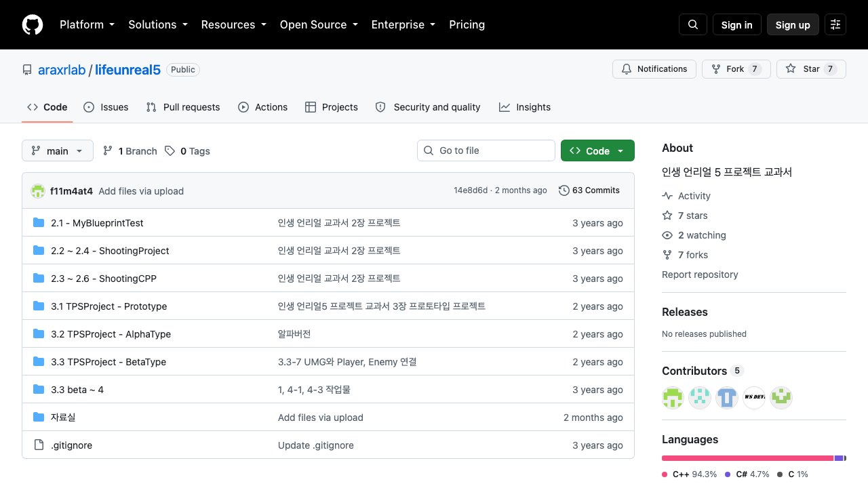Click the eye icon beside 2 watching

[x=667, y=235]
